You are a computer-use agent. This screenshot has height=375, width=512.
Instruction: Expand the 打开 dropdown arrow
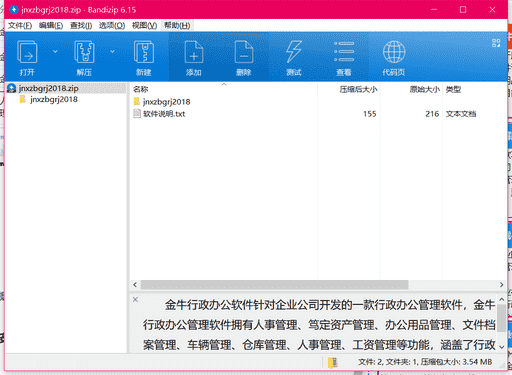pos(55,51)
